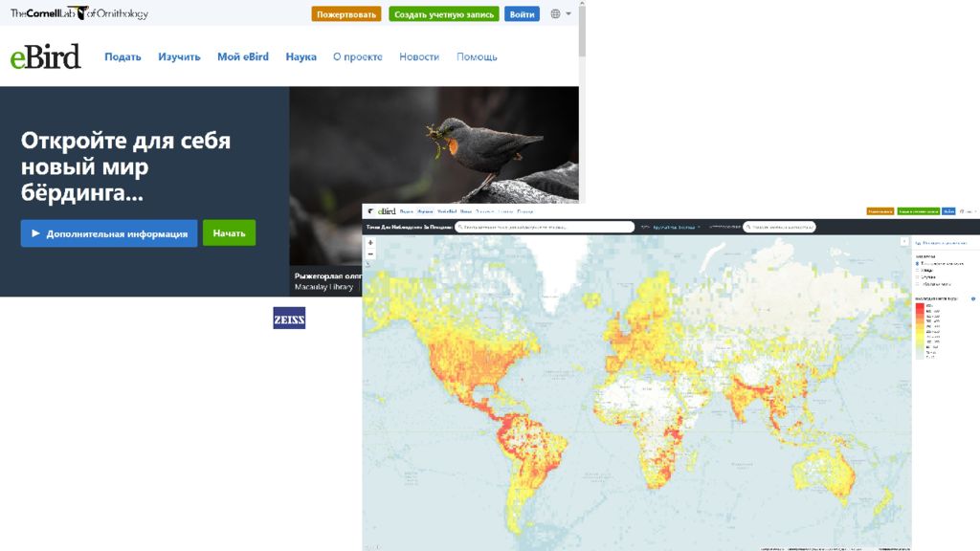Click the blue help icon beside the legend heading
Viewport: 980px width, 551px height.
point(973,299)
